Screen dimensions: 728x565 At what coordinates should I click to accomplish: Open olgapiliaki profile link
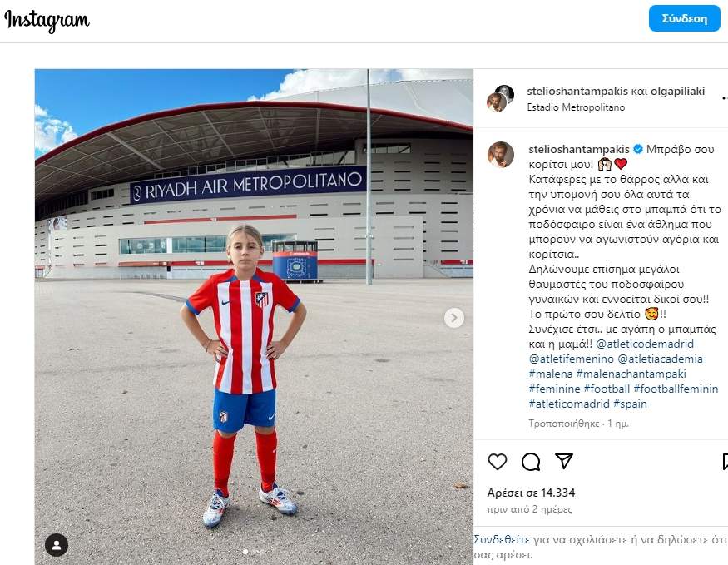click(677, 91)
